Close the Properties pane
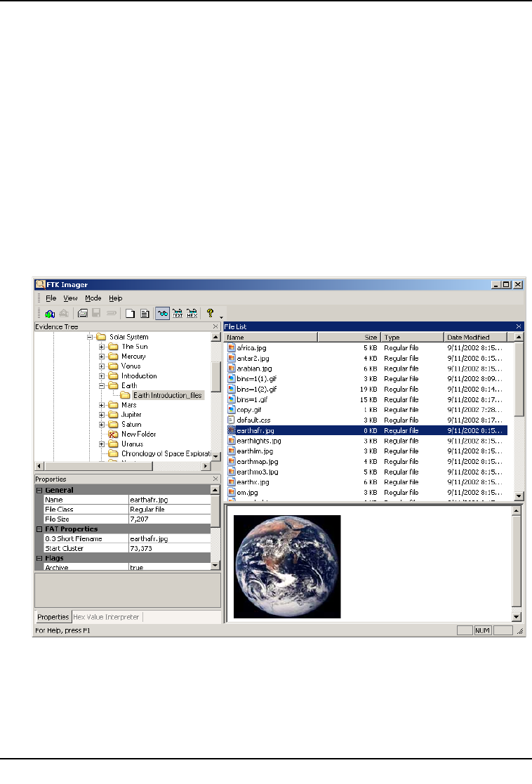The width and height of the screenshot is (532, 784). pyautogui.click(x=215, y=479)
